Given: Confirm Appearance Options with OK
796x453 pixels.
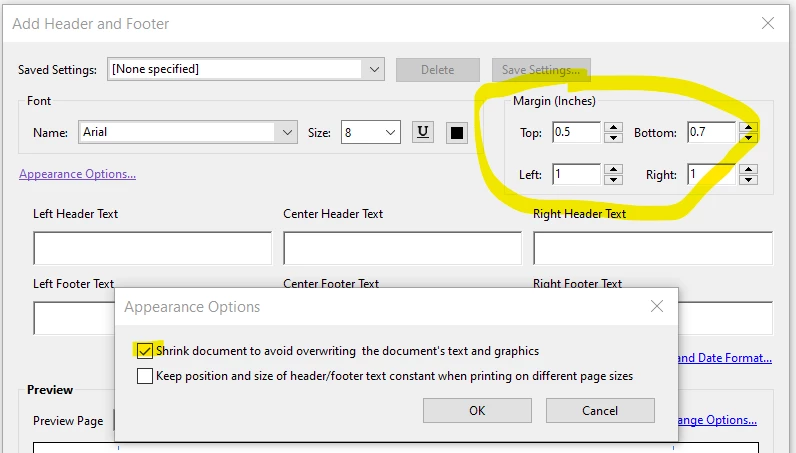Looking at the screenshot, I should tap(477, 410).
